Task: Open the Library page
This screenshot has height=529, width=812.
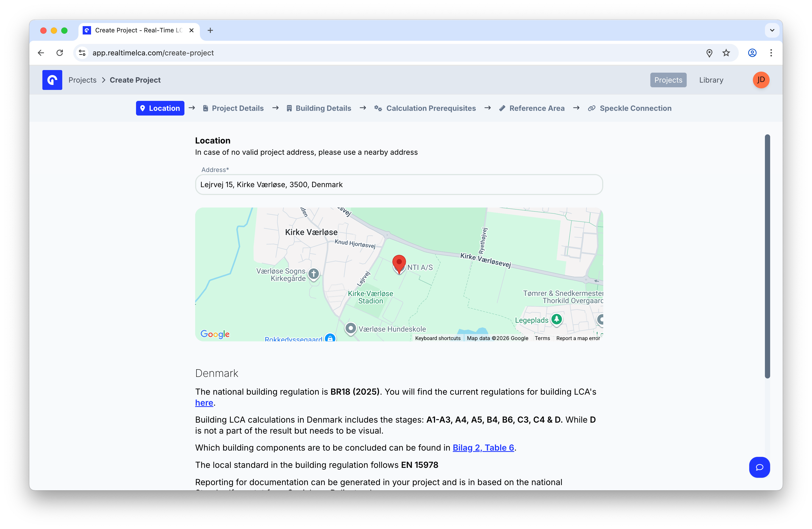Action: pyautogui.click(x=711, y=80)
